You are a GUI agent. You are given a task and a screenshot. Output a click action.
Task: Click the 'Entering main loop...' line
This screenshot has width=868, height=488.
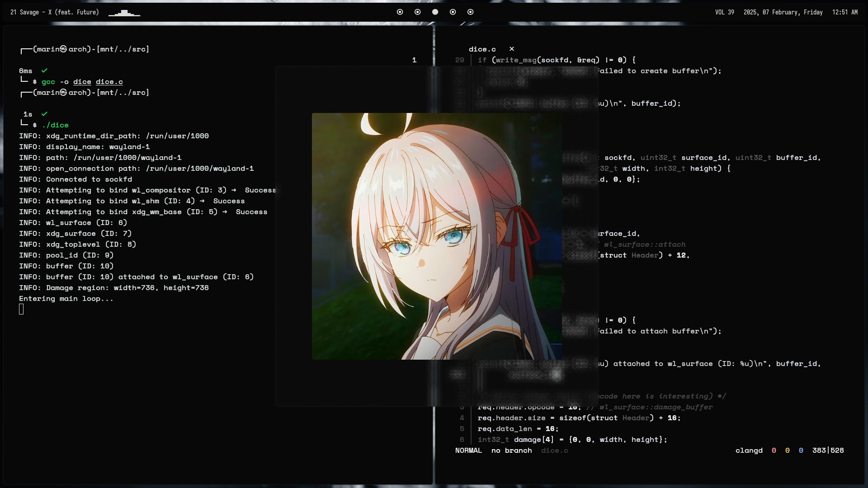[66, 299]
